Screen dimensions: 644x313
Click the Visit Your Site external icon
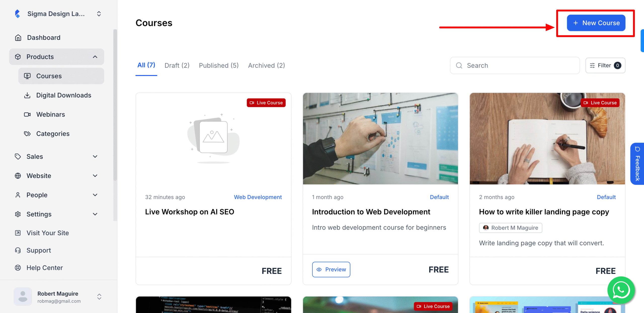pyautogui.click(x=18, y=233)
